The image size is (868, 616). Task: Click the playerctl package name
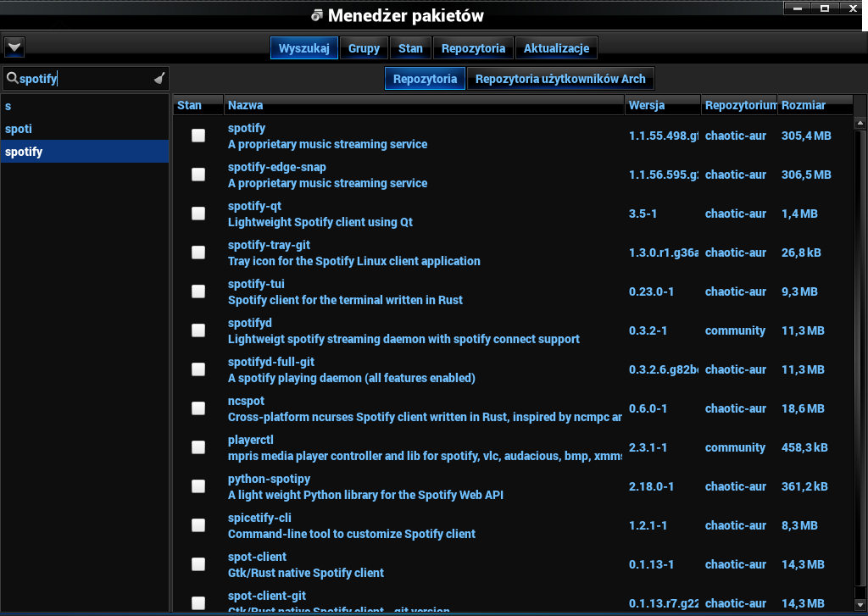pos(251,440)
